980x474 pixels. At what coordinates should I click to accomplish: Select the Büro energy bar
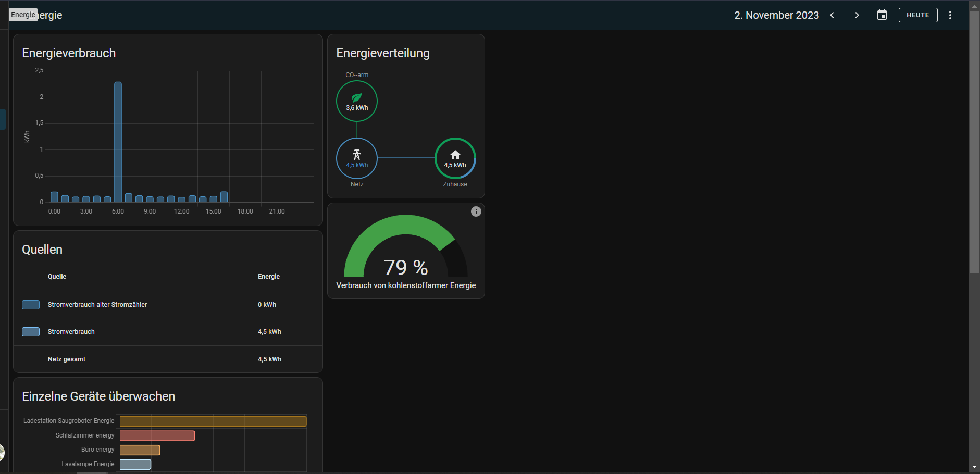tap(140, 450)
